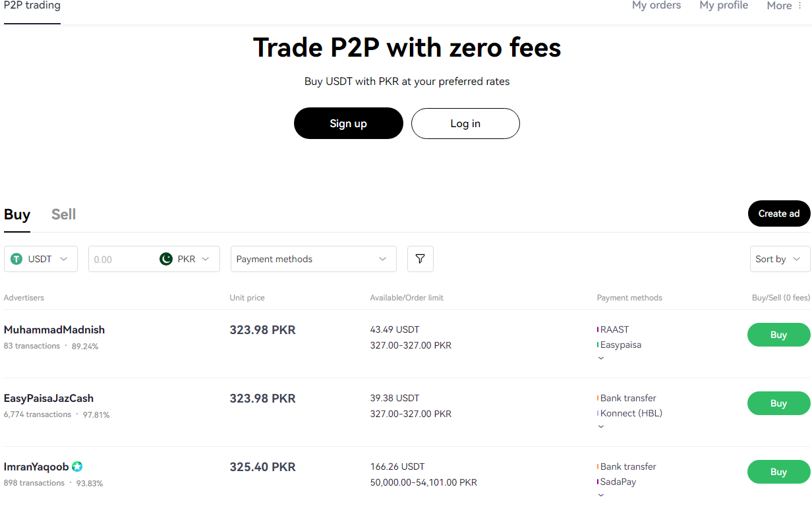This screenshot has width=812, height=508.
Task: Click ImranYaqoob's verified badge icon
Action: click(77, 466)
